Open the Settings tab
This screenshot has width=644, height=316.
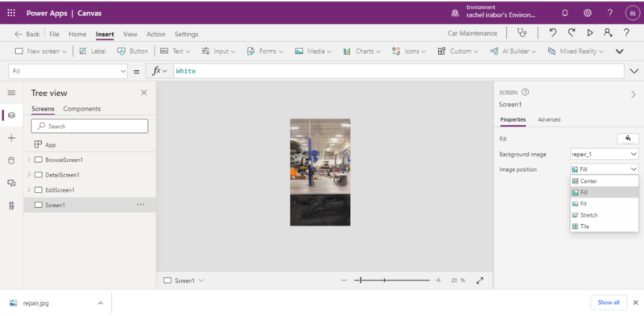tap(186, 34)
